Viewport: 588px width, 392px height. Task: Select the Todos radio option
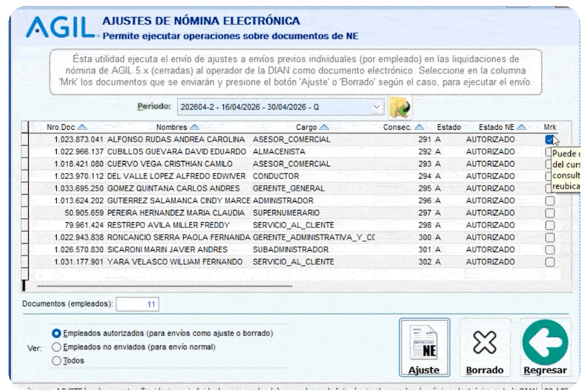pyautogui.click(x=56, y=361)
